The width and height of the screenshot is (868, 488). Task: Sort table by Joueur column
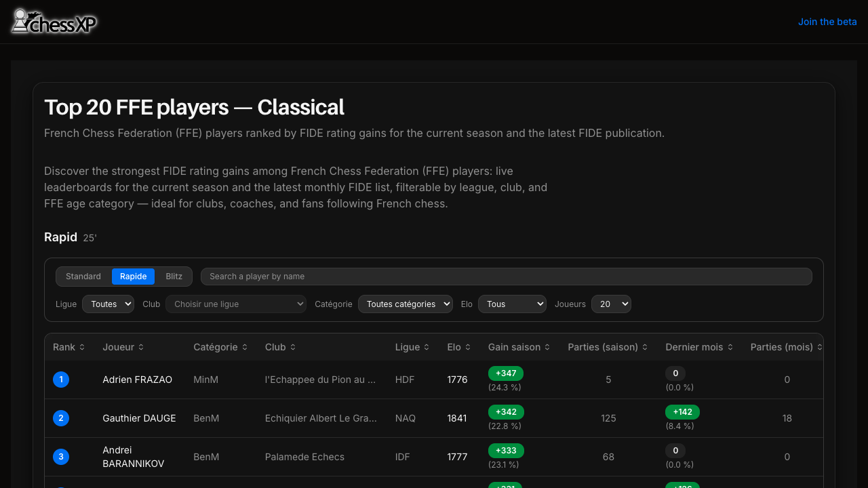[123, 347]
